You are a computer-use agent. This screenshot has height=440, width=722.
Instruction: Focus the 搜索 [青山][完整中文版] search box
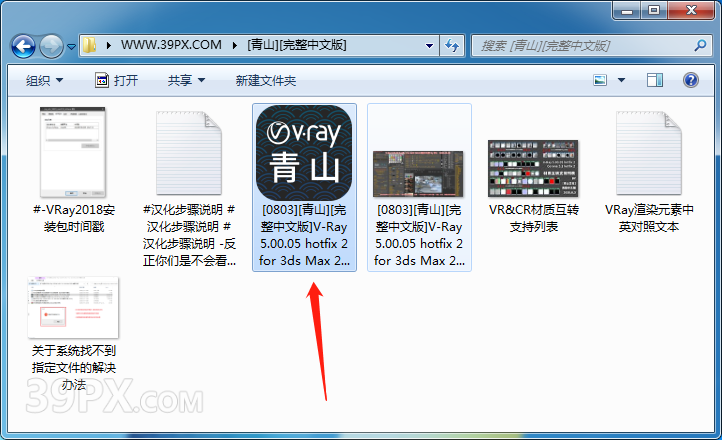582,46
